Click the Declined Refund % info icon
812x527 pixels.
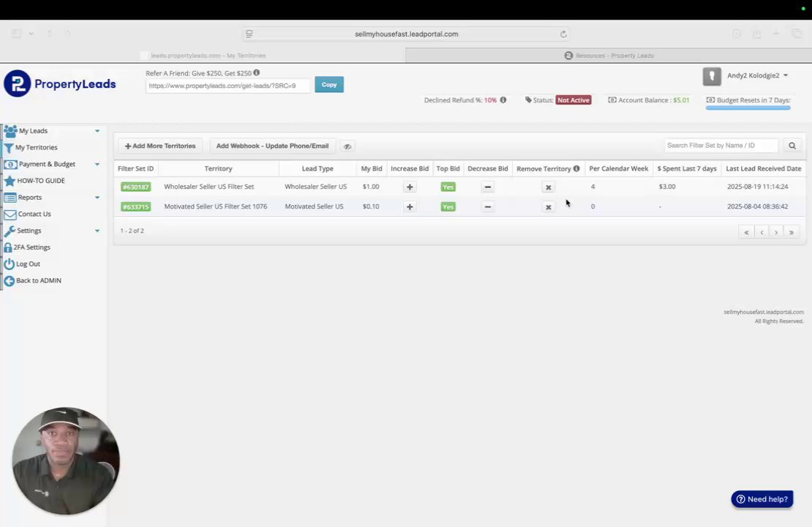coord(503,100)
